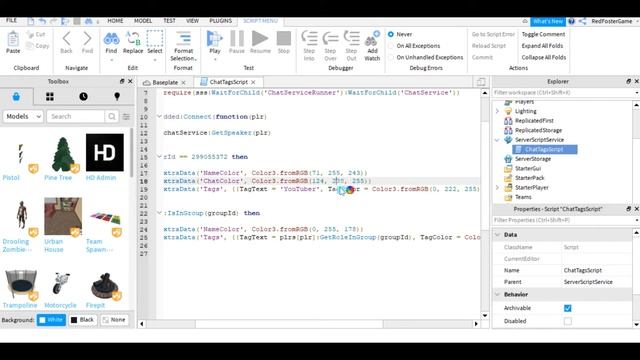The image size is (640, 360).
Task: Click the Step Into debugger icon
Action: click(309, 38)
